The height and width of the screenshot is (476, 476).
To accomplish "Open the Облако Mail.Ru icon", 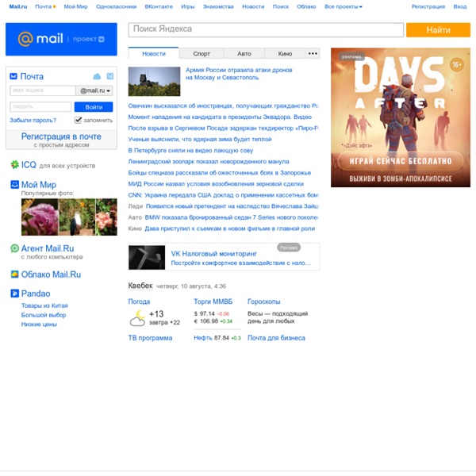I will click(x=14, y=274).
